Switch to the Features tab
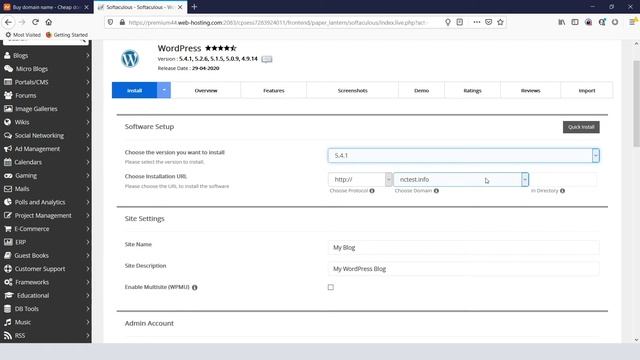This screenshot has height=360, width=640. click(x=273, y=90)
